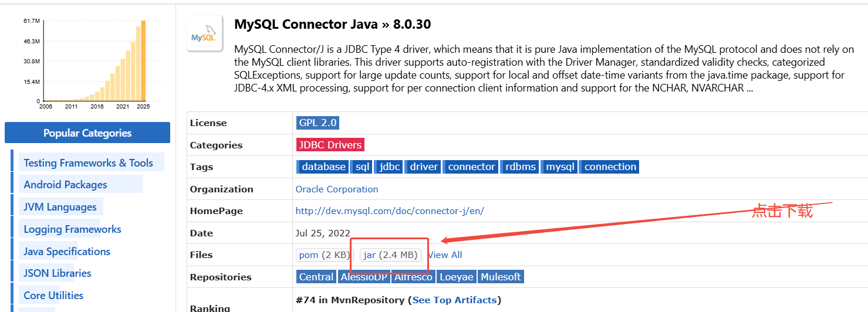Click the See Top Artifacts link
868x312 pixels.
coord(454,300)
